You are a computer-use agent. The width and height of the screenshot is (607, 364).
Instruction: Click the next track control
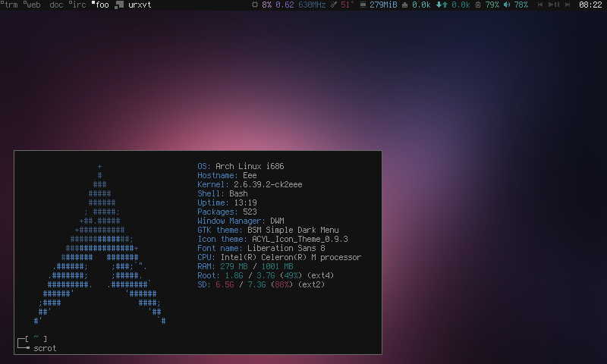(568, 5)
